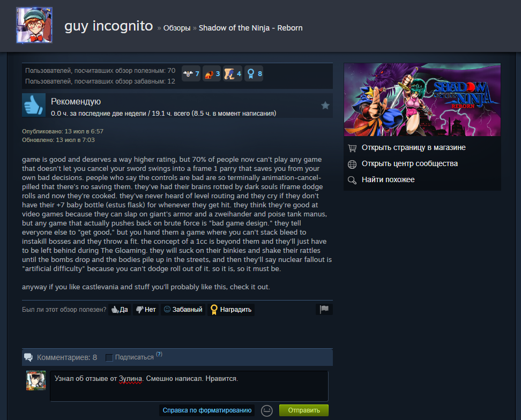The height and width of the screenshot is (420, 521).
Task: Click Найти похожее link
Action: click(x=388, y=179)
